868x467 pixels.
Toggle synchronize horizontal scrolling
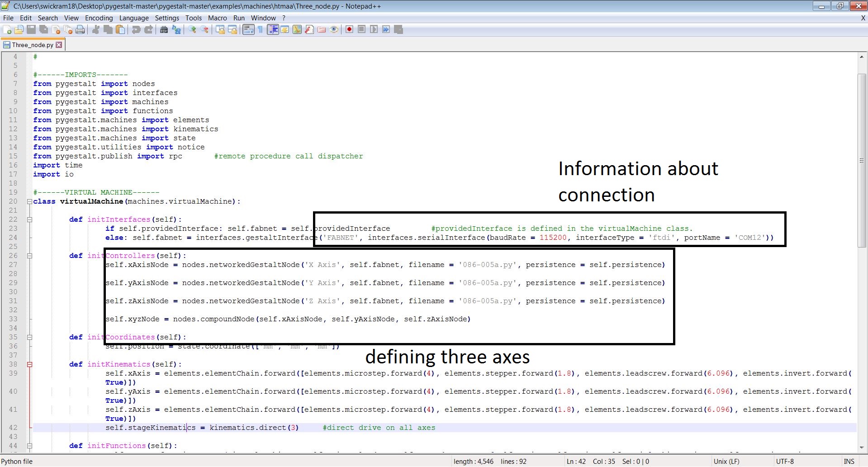(232, 29)
